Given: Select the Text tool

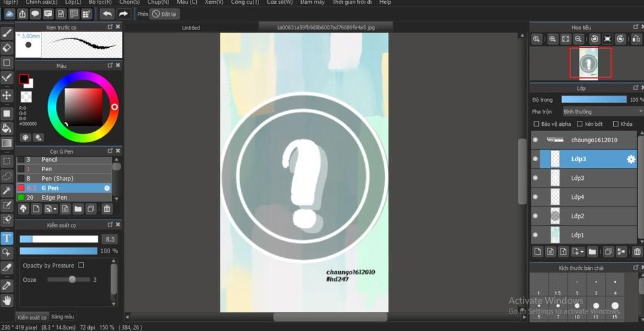Looking at the screenshot, I should (7, 238).
